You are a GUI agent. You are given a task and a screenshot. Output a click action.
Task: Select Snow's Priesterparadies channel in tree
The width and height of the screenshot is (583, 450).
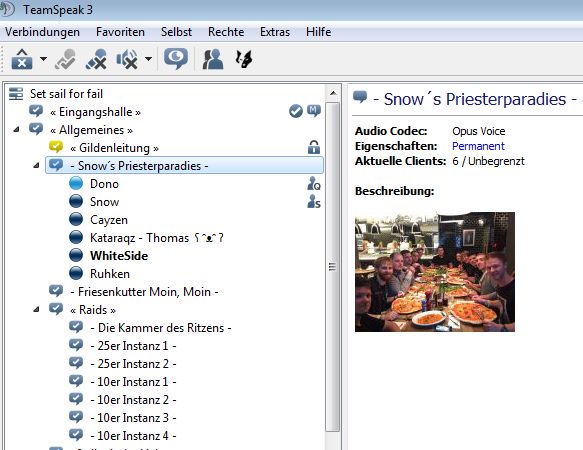184,165
